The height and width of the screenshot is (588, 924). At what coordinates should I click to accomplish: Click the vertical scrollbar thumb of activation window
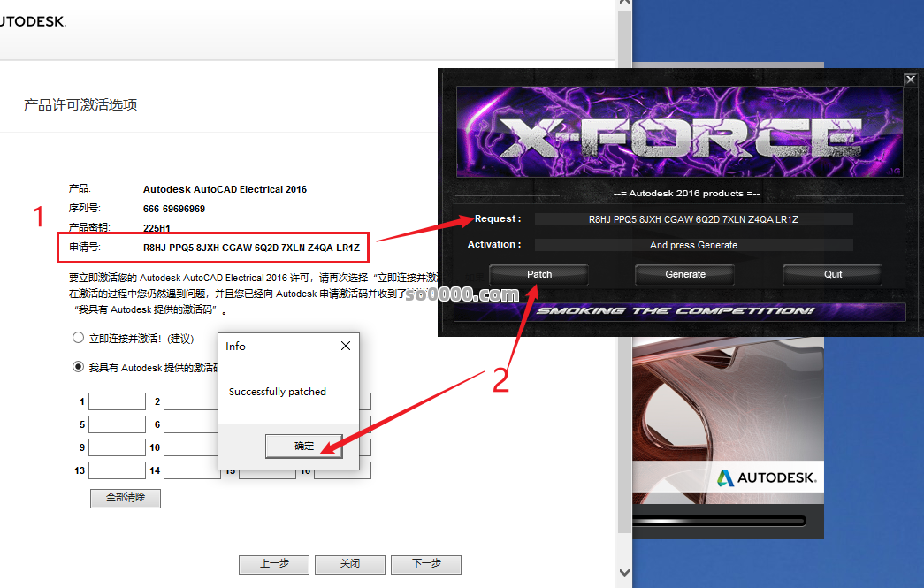[624, 271]
